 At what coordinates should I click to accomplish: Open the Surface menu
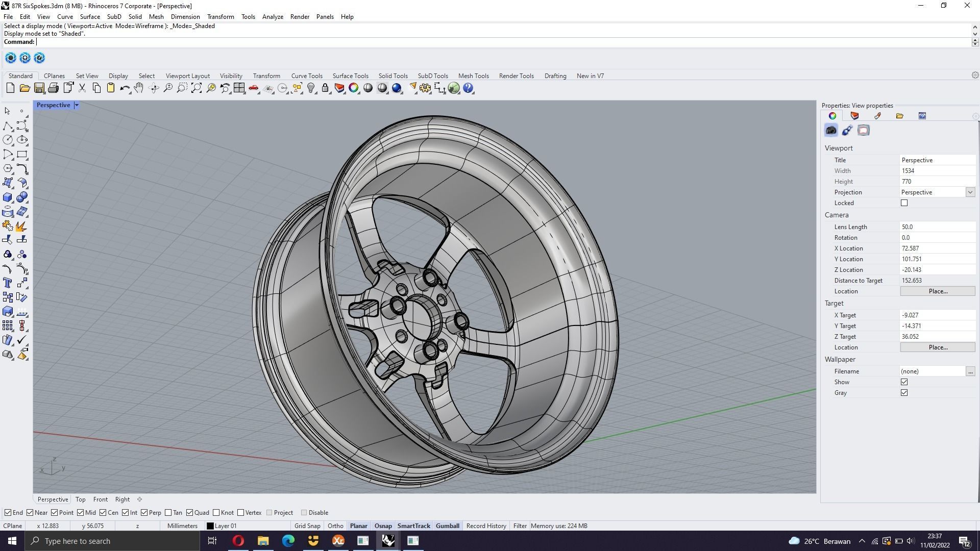[x=90, y=17]
